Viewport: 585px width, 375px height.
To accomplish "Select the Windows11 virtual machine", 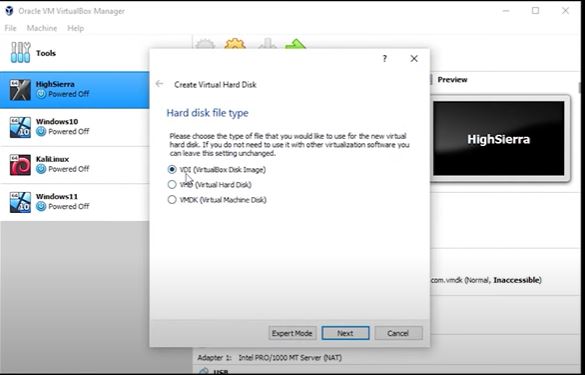I will (75, 202).
